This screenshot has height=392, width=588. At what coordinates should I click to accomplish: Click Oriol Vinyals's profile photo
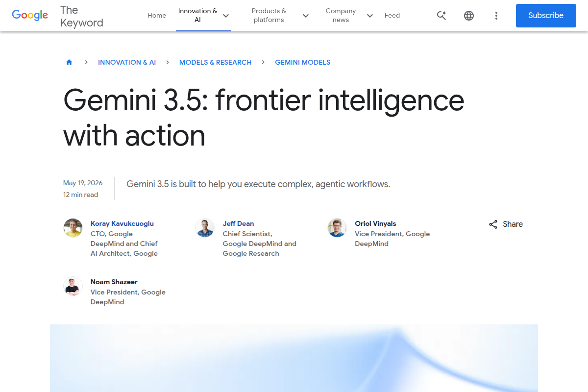337,228
